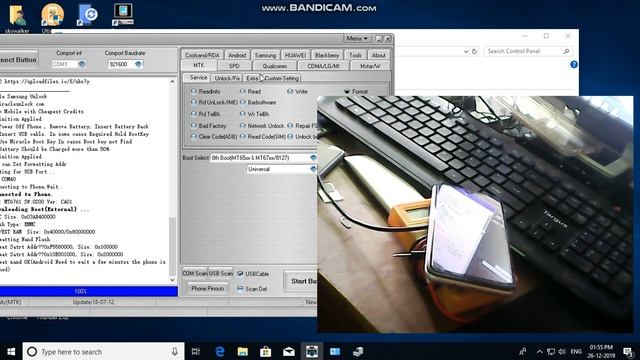Click the ENG language indicator
Screen dimensions: 640x360
click(576, 351)
